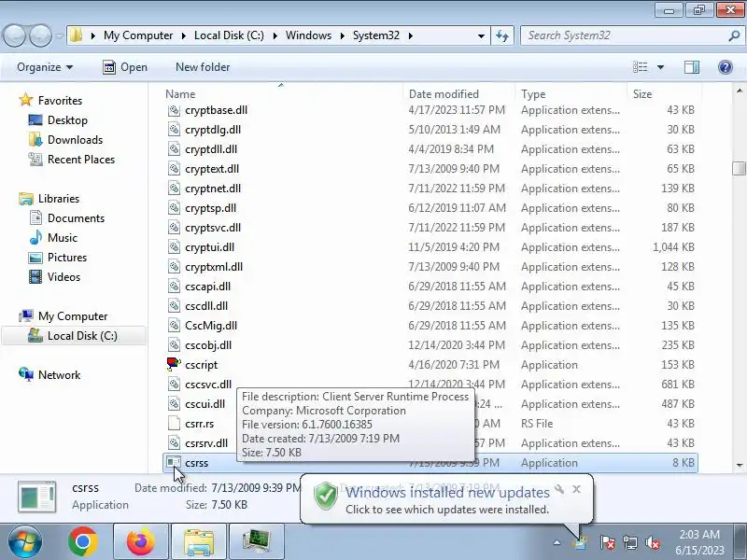Open Downloads in Favorites
Image resolution: width=747 pixels, height=560 pixels.
tap(76, 139)
